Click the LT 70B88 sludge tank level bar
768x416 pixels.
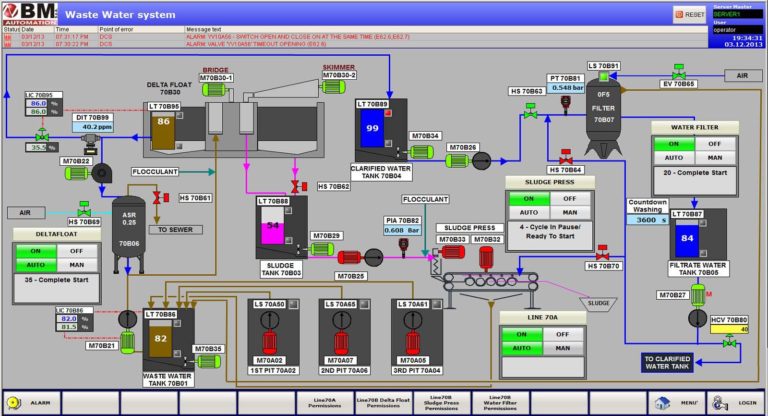(x=273, y=225)
